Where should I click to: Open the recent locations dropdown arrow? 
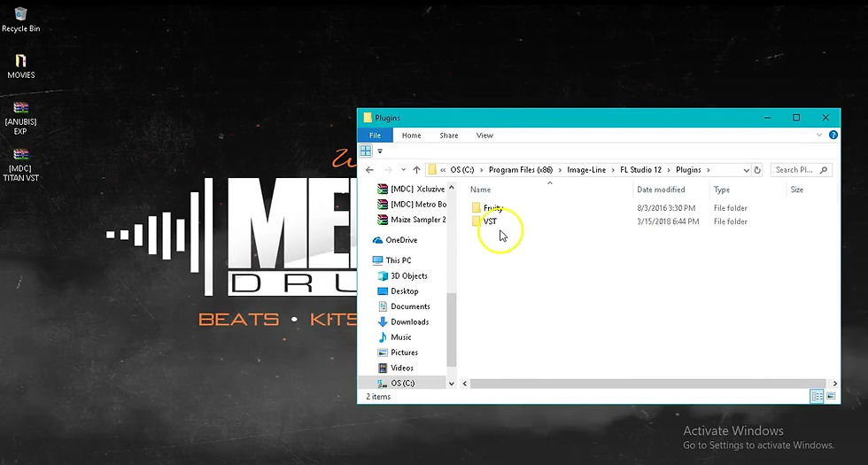coord(404,170)
